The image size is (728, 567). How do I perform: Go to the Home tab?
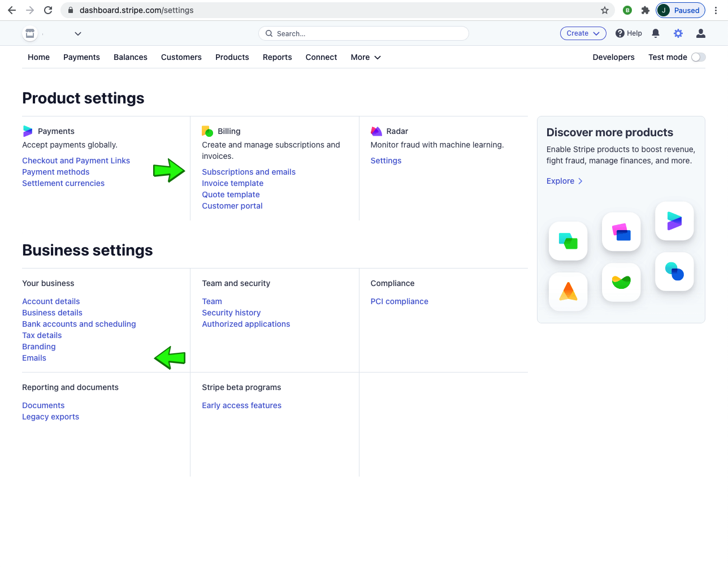38,57
